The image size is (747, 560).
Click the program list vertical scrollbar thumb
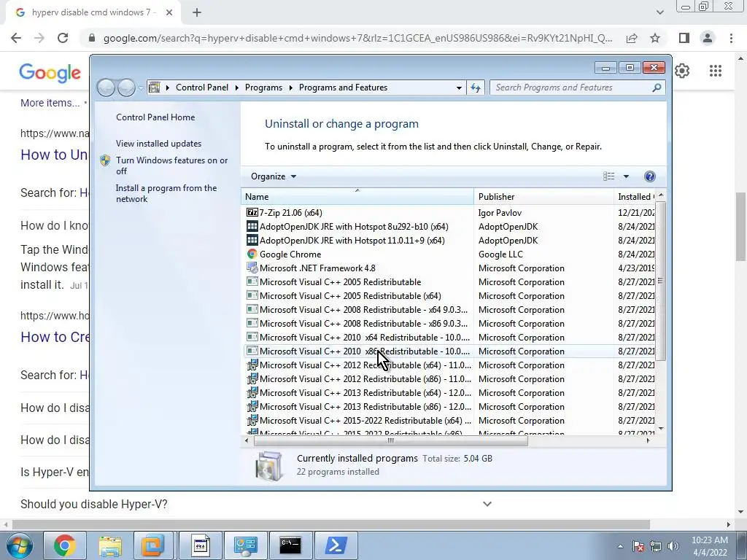click(660, 281)
